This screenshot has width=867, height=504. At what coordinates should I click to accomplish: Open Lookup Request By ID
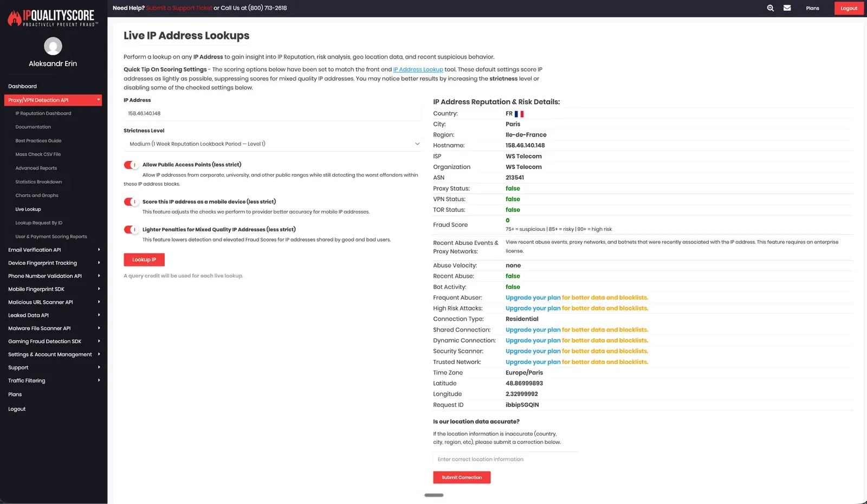[x=39, y=223]
